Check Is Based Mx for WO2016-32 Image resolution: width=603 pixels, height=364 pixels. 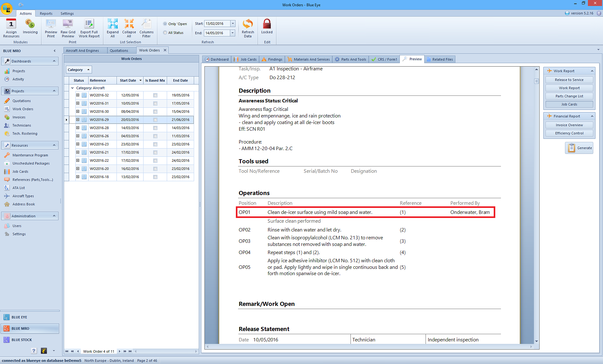tap(155, 95)
